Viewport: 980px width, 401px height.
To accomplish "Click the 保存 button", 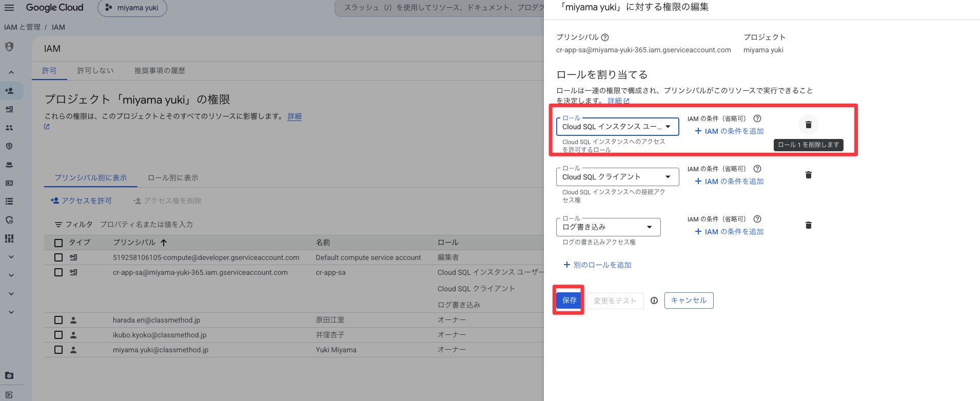I will 569,300.
